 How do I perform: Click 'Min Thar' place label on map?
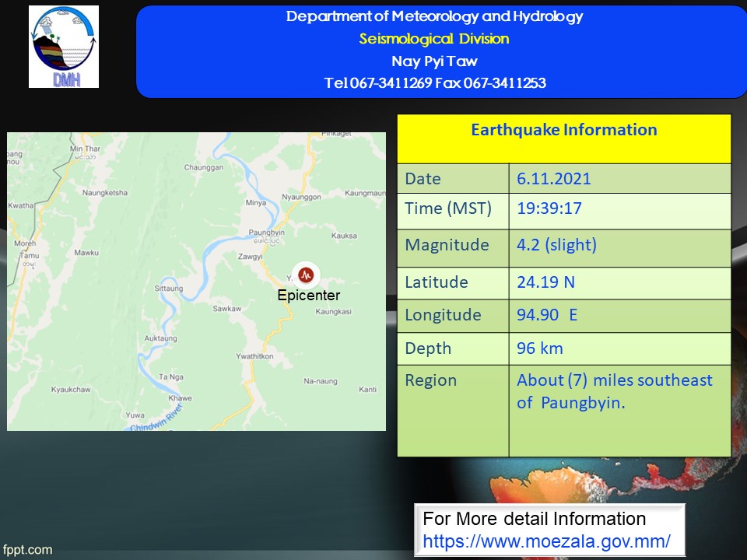[85, 149]
